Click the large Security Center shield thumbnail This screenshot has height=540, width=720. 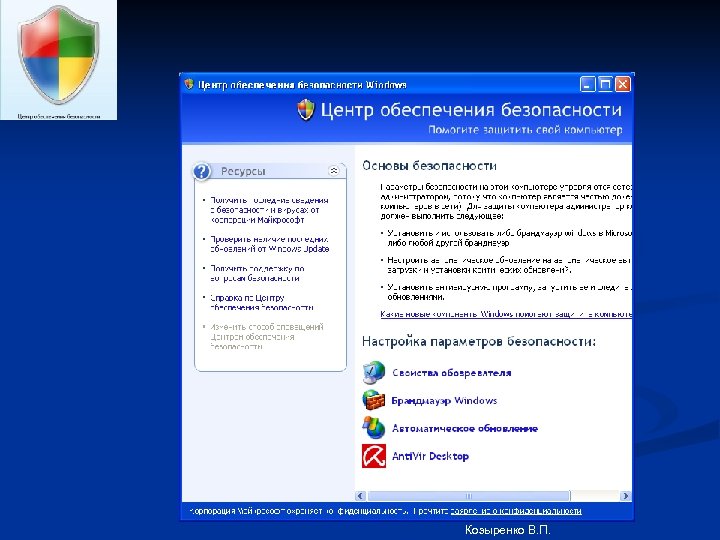pos(58,55)
